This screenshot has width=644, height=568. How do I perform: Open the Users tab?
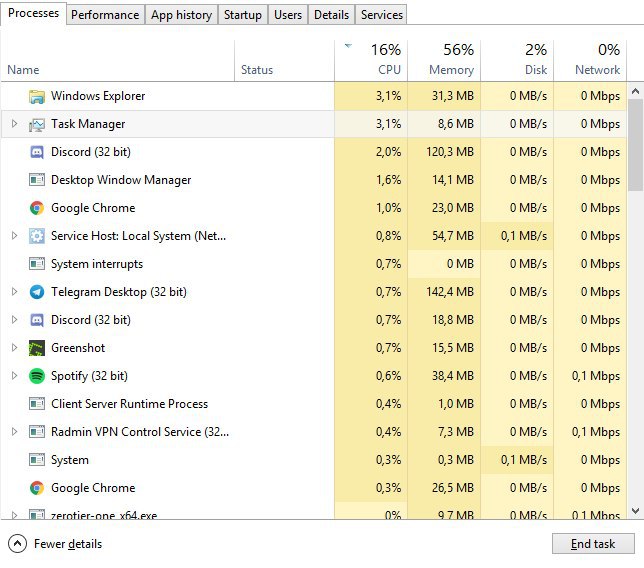[288, 15]
